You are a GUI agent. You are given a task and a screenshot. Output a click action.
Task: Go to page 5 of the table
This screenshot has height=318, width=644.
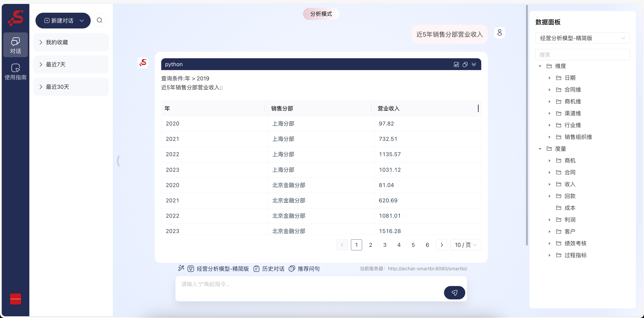point(413,245)
